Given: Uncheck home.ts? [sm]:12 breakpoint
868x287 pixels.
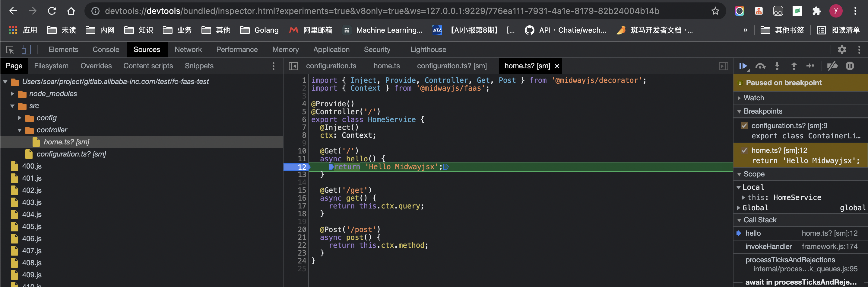Looking at the screenshot, I should 744,150.
